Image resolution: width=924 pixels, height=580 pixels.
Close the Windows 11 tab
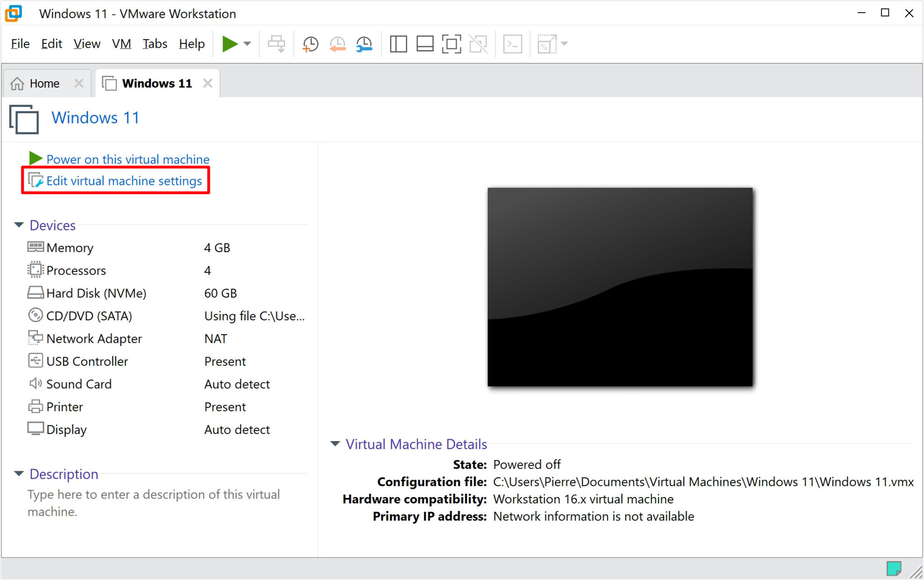[x=208, y=83]
